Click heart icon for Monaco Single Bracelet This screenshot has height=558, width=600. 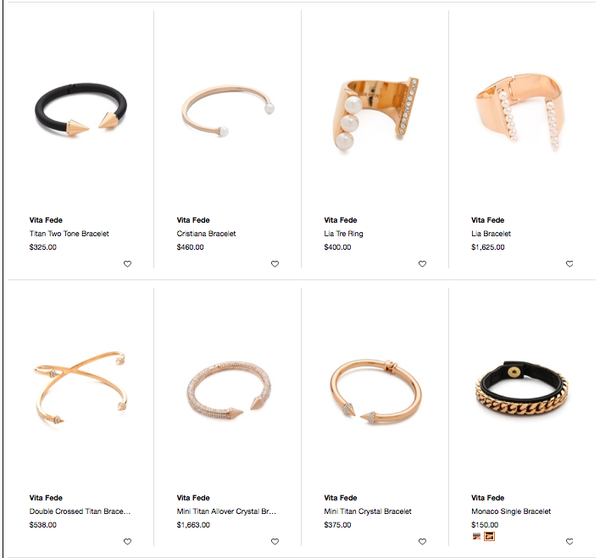click(569, 542)
